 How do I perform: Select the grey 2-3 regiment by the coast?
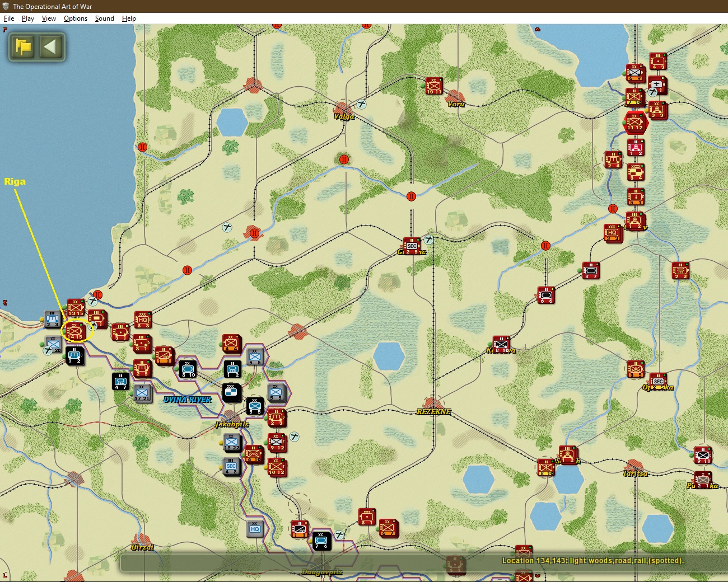click(52, 320)
